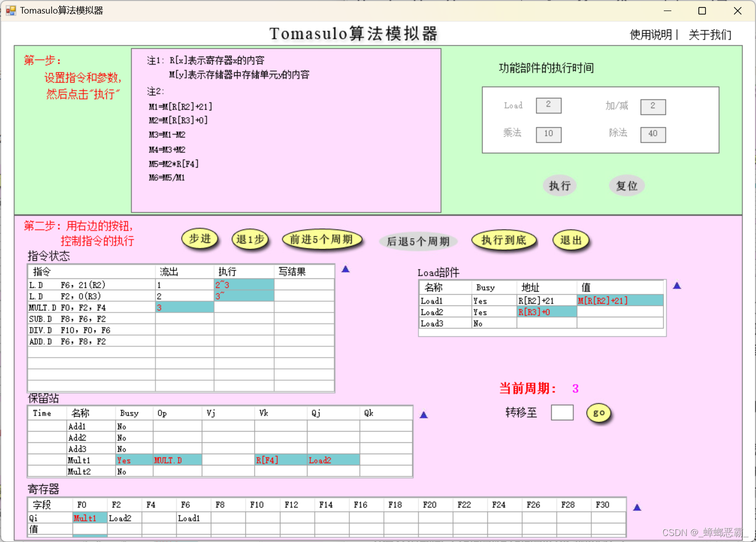Click the MULT.D Op cell

coord(177,460)
